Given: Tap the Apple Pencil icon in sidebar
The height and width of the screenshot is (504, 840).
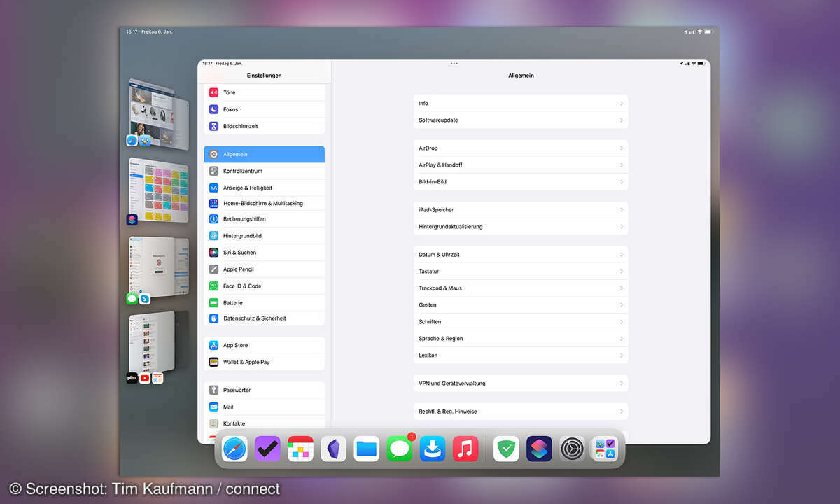Looking at the screenshot, I should coord(213,269).
